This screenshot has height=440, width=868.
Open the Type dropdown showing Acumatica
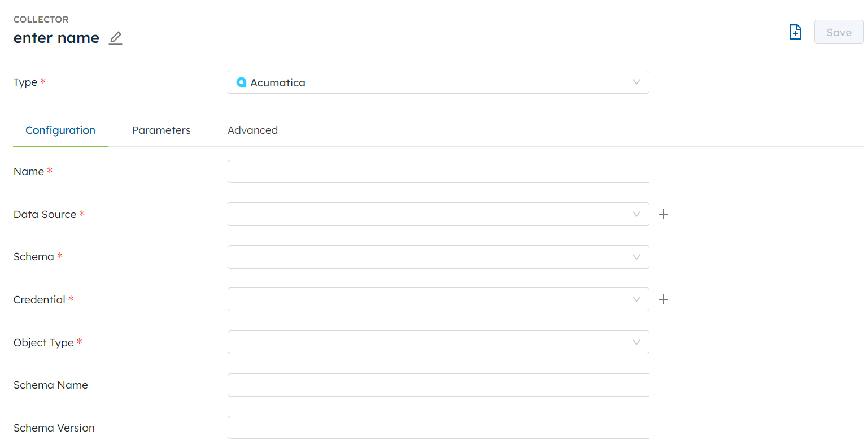(x=438, y=82)
